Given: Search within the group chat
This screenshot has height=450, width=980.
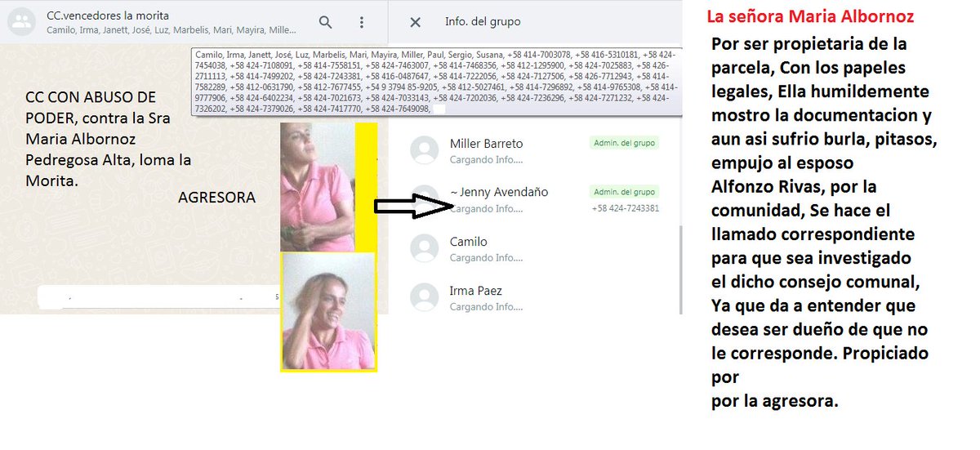Looking at the screenshot, I should (x=325, y=22).
